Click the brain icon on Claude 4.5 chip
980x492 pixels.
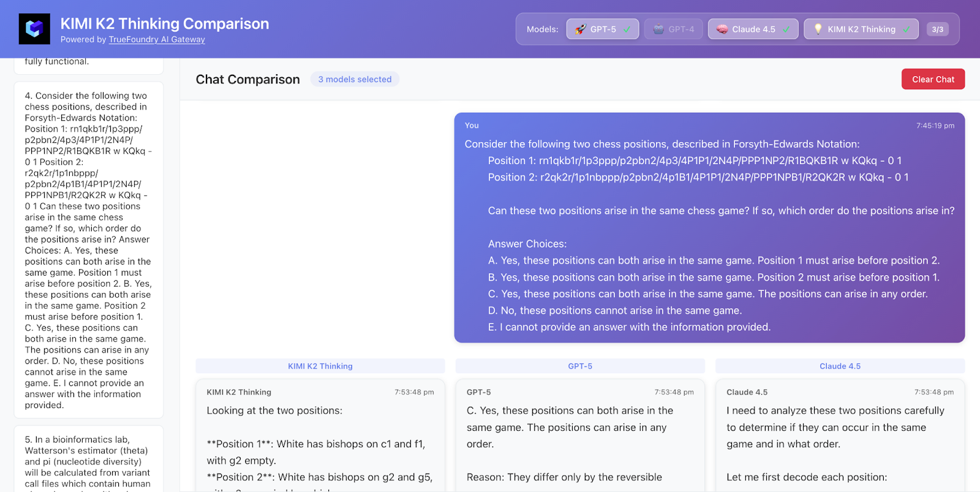tap(722, 29)
